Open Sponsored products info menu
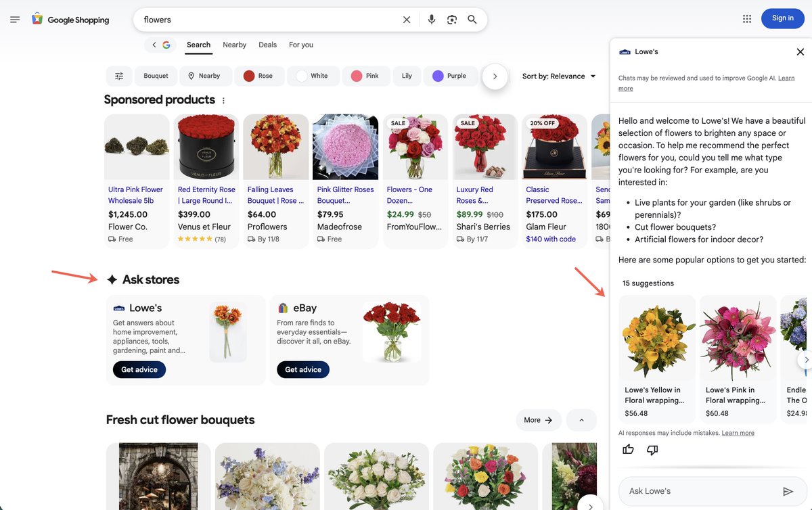Image resolution: width=812 pixels, height=510 pixels. [224, 101]
